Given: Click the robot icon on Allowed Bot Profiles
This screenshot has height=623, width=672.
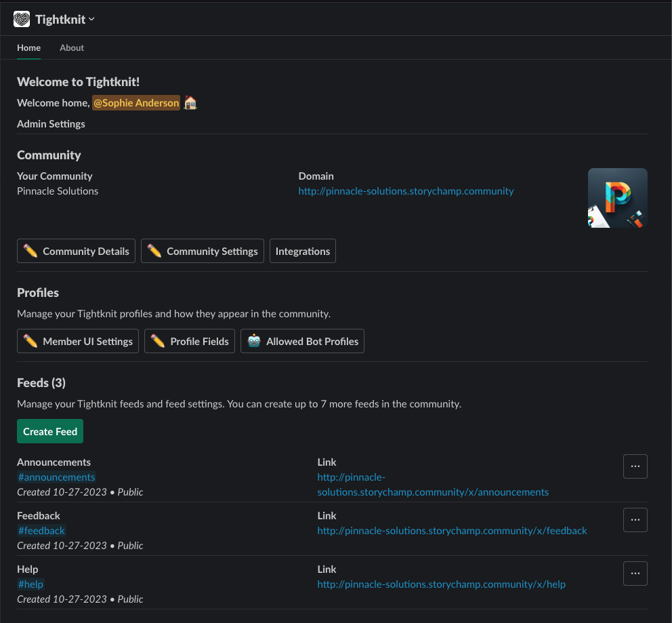Looking at the screenshot, I should (x=253, y=341).
